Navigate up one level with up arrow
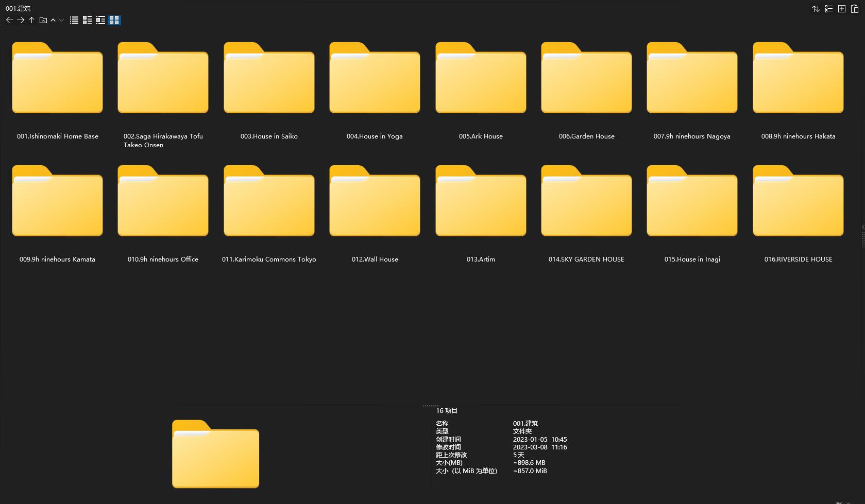Screen dimensions: 865x504 click(x=32, y=20)
